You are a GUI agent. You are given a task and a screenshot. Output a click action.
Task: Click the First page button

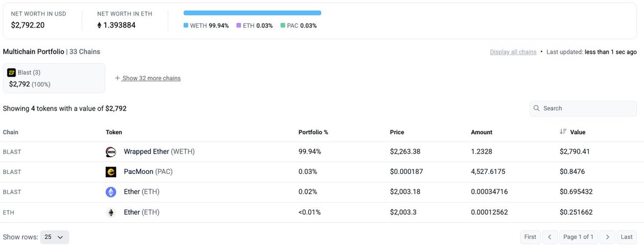[x=530, y=237]
